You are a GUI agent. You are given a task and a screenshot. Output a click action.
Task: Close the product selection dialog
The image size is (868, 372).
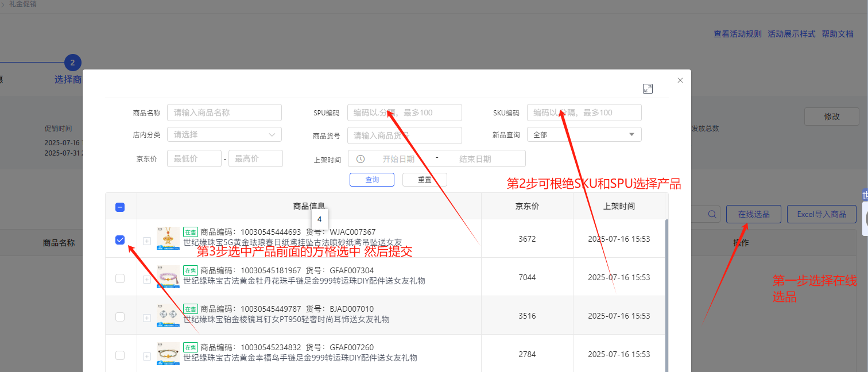680,80
